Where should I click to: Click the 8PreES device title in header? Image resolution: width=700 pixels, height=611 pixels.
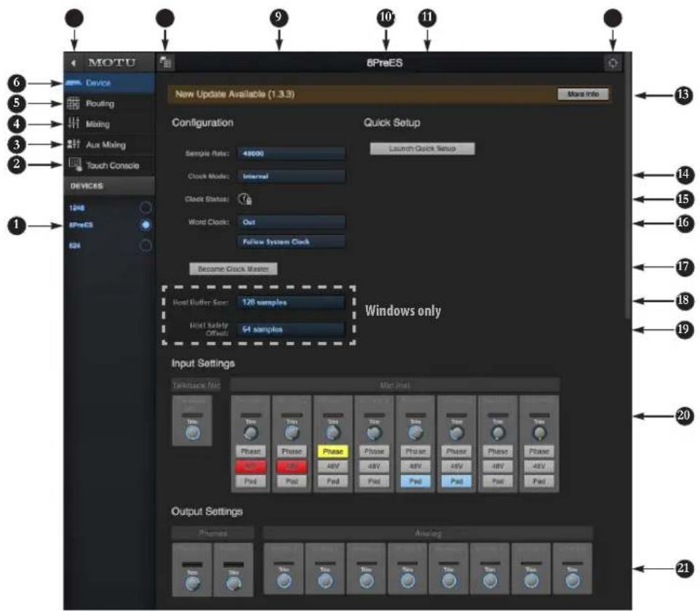tap(384, 63)
